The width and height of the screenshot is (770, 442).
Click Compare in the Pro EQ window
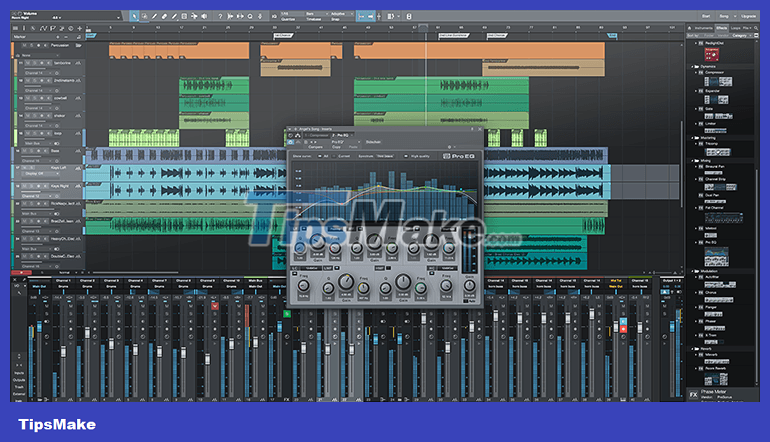tap(315, 147)
